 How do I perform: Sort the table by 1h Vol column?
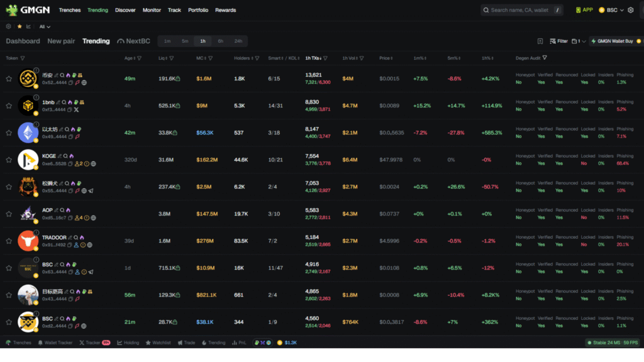pyautogui.click(x=352, y=57)
